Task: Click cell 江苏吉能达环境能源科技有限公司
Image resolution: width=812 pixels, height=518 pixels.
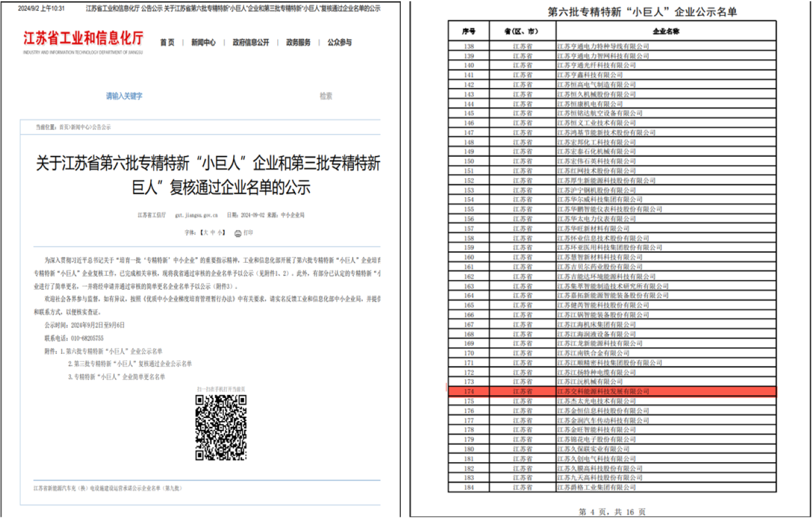Action: coord(666,276)
